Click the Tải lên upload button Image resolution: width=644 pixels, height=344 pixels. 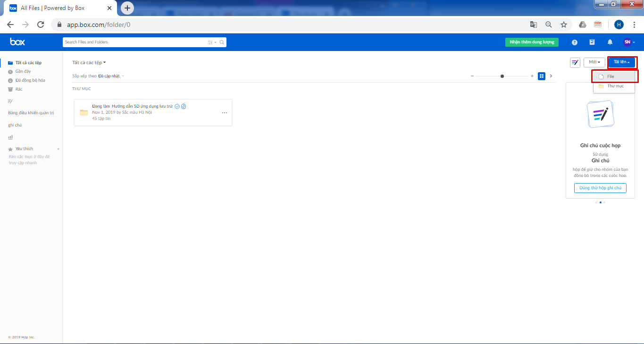[x=621, y=62]
